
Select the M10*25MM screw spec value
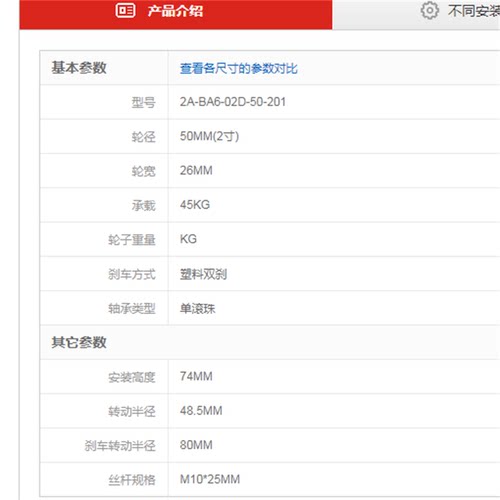pyautogui.click(x=210, y=479)
